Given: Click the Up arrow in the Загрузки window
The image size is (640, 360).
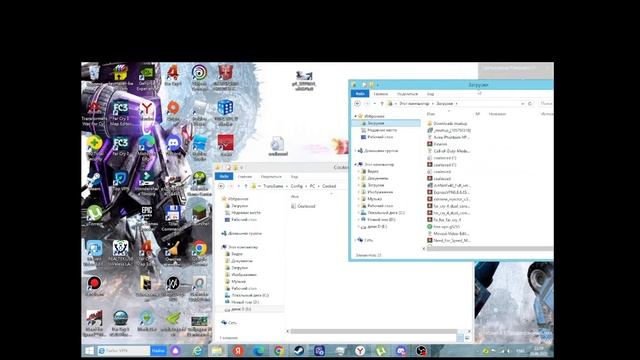Looking at the screenshot, I should [382, 104].
